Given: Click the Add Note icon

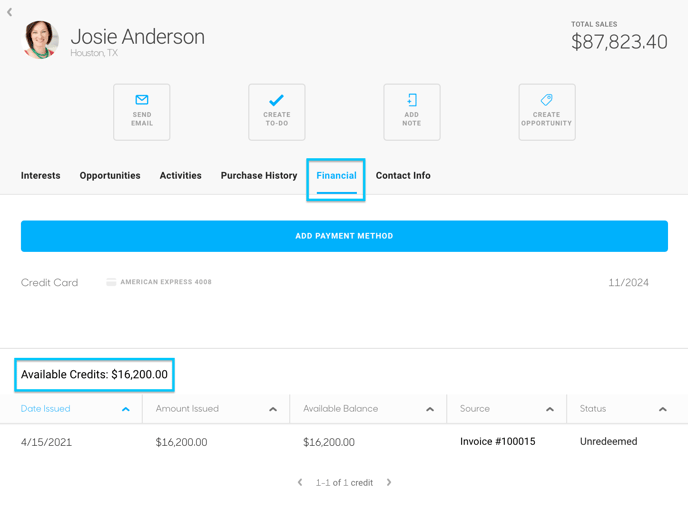Looking at the screenshot, I should (412, 100).
